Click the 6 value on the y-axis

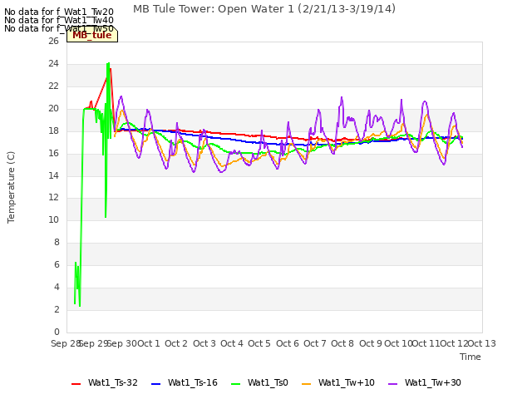click(x=57, y=264)
